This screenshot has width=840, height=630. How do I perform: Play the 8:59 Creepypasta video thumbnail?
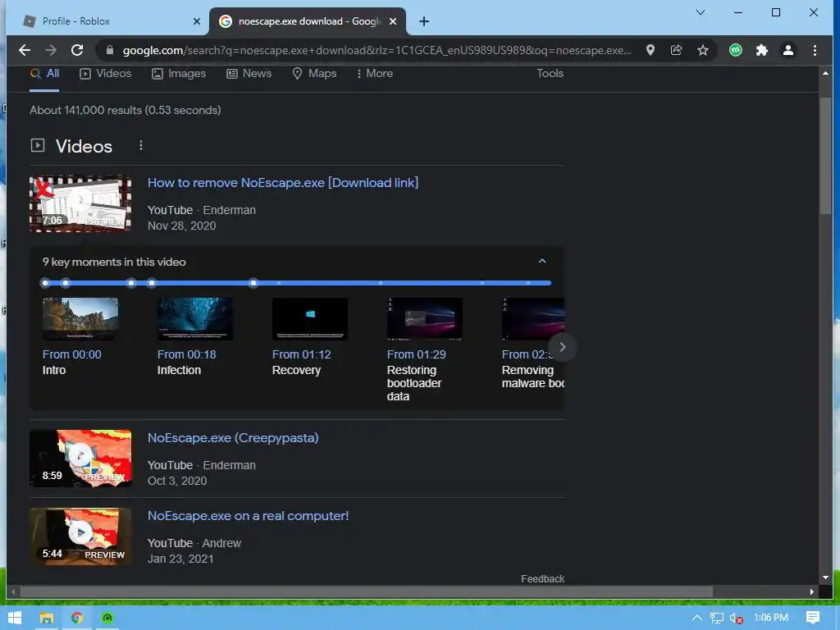tap(80, 459)
